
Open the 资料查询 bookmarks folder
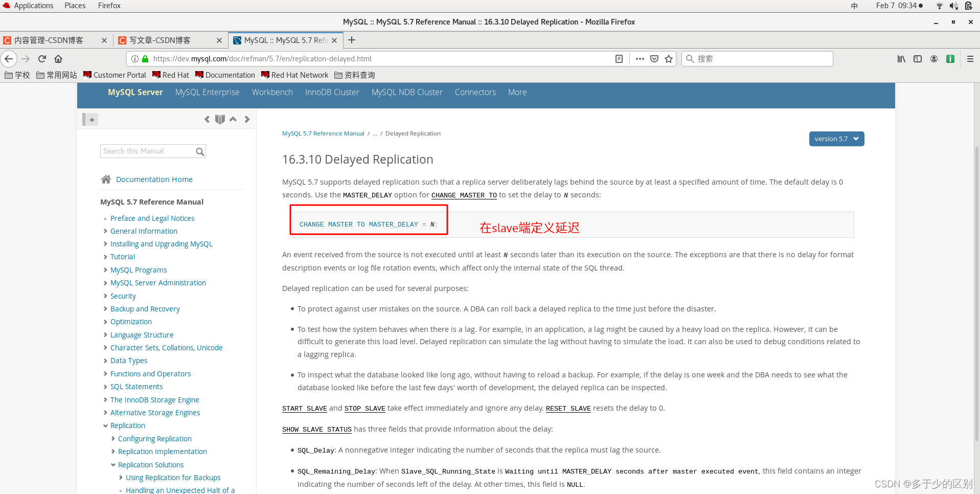[x=354, y=75]
